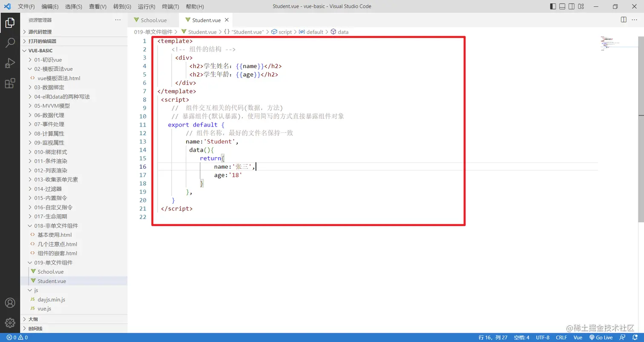Click the VS Code logo in title bar
Image resolution: width=644 pixels, height=342 pixels.
click(7, 6)
